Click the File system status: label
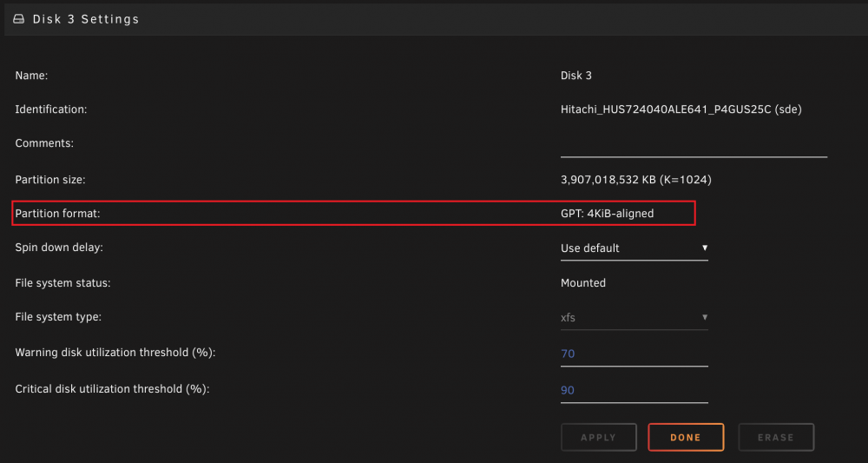 [63, 283]
